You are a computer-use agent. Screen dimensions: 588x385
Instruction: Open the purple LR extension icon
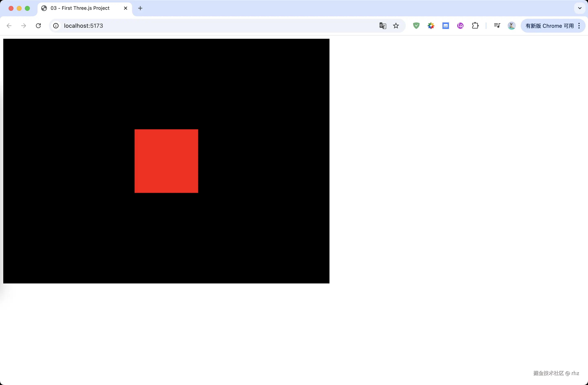point(460,26)
